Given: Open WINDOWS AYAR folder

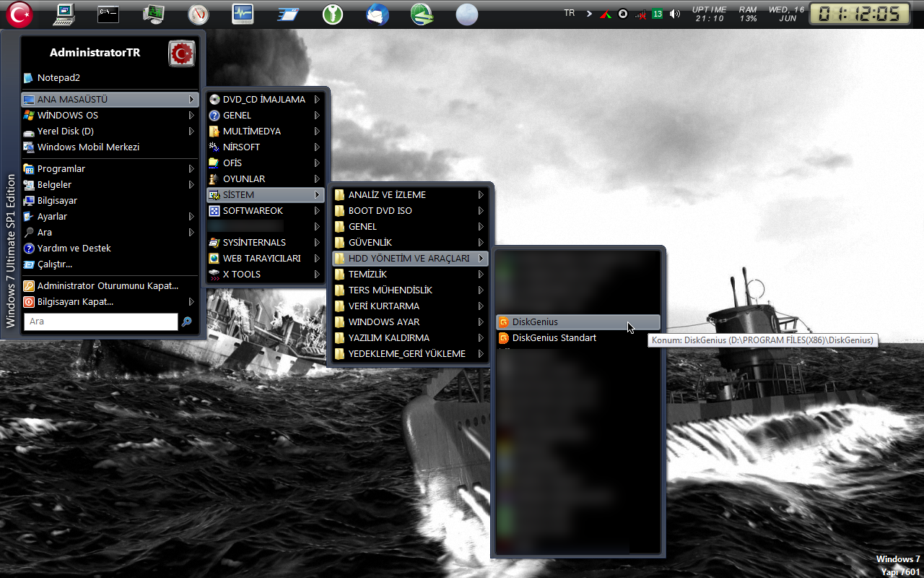Looking at the screenshot, I should coord(410,322).
